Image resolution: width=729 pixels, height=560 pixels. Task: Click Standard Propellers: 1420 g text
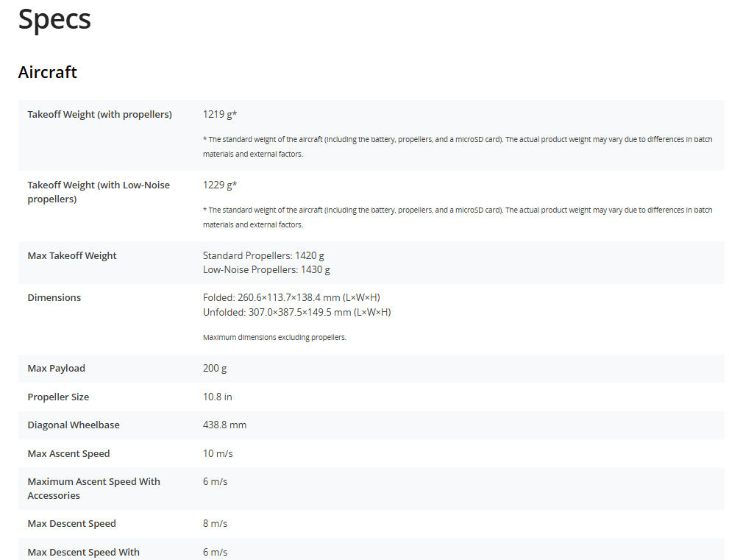[x=263, y=256]
